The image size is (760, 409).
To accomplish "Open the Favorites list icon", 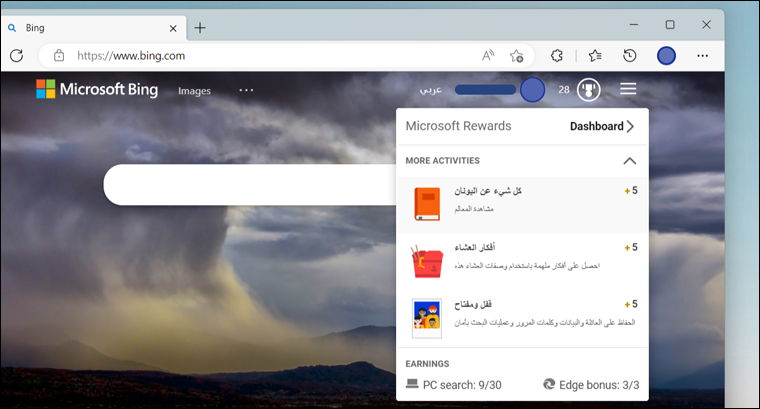I will [595, 56].
